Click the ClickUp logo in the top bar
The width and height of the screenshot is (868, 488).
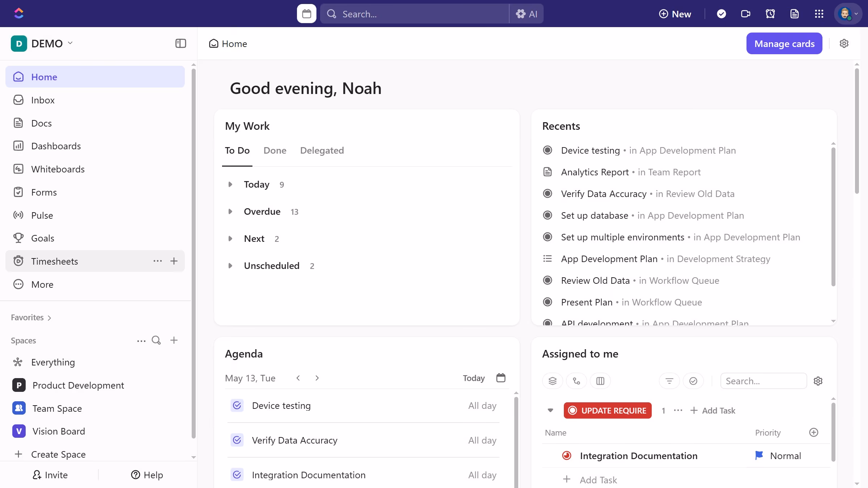[x=19, y=14]
